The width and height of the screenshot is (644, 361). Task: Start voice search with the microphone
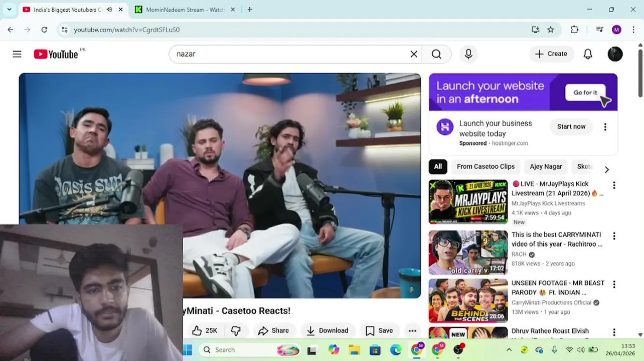(x=468, y=54)
